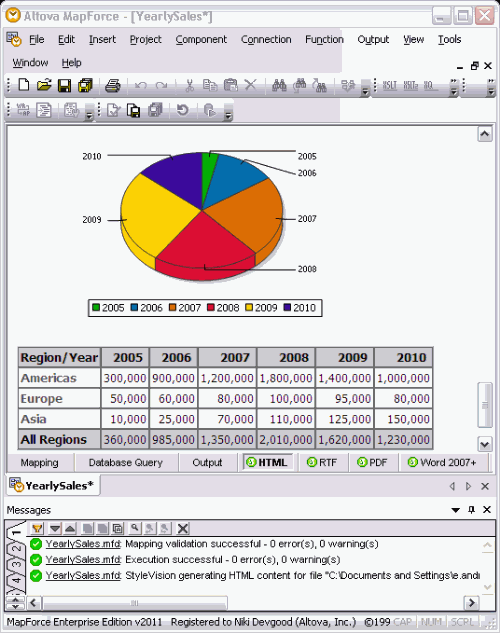Open a file with the folder icon
Image resolution: width=500 pixels, height=633 pixels.
[x=44, y=85]
